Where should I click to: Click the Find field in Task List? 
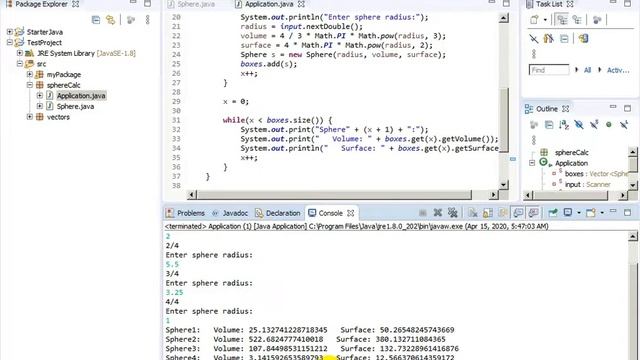(x=549, y=70)
